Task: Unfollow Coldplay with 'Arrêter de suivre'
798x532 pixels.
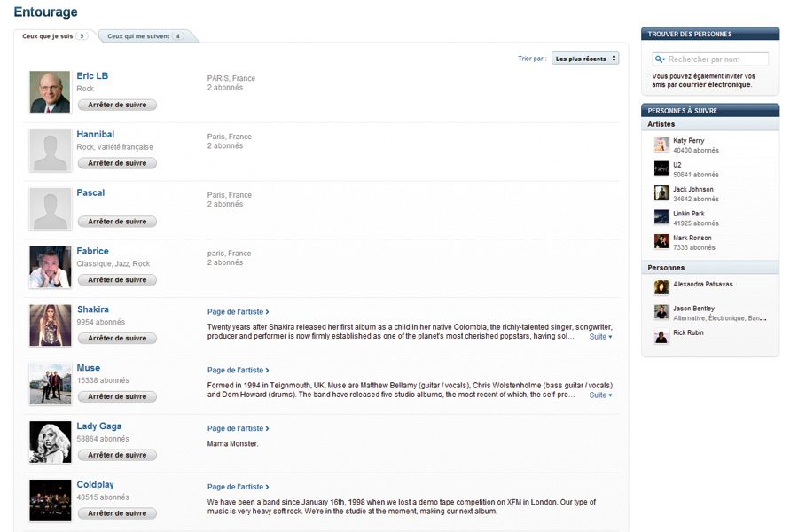Action: point(117,513)
